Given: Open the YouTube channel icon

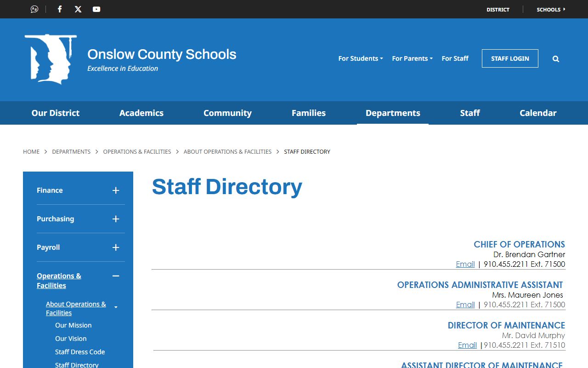Looking at the screenshot, I should point(96,9).
